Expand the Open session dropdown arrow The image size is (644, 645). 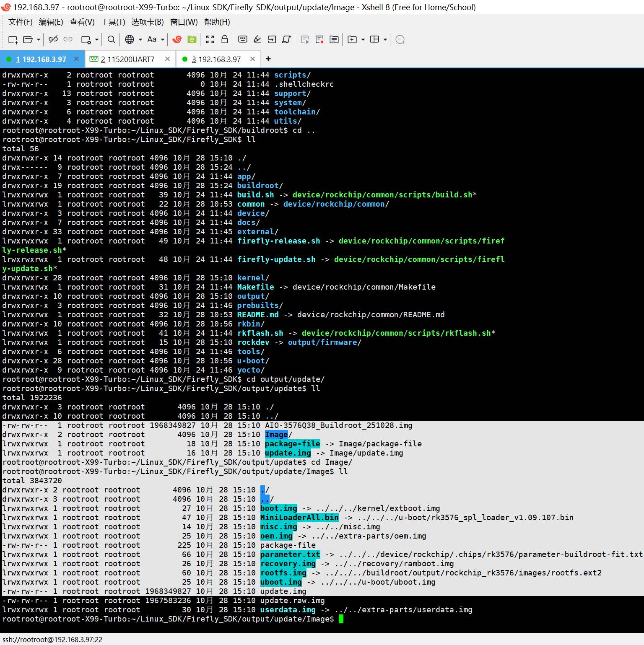tap(39, 39)
